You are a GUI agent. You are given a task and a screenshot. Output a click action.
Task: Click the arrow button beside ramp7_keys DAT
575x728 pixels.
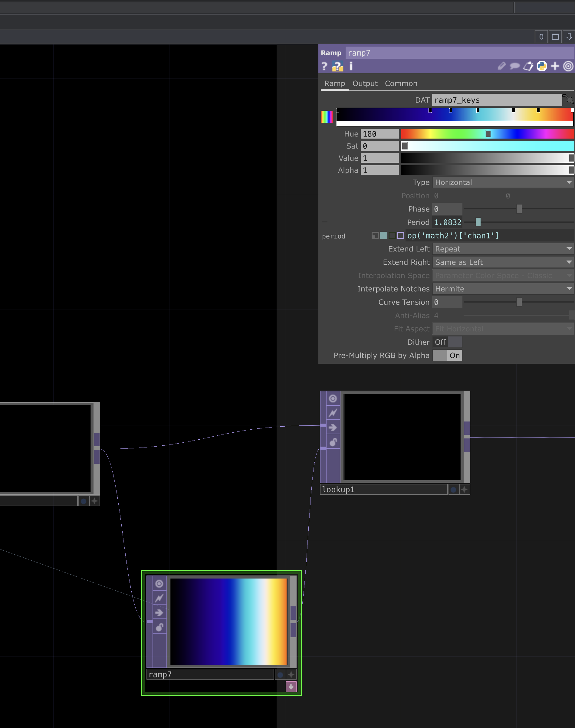[x=568, y=100]
